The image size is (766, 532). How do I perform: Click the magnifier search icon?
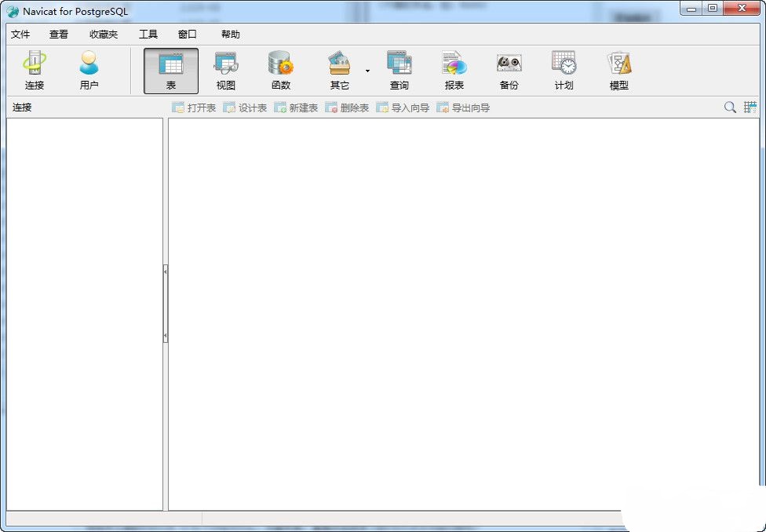pyautogui.click(x=730, y=107)
